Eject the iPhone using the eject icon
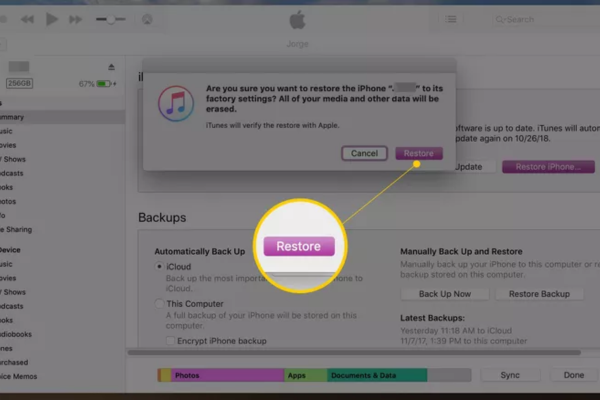The image size is (600, 400). pos(111,67)
